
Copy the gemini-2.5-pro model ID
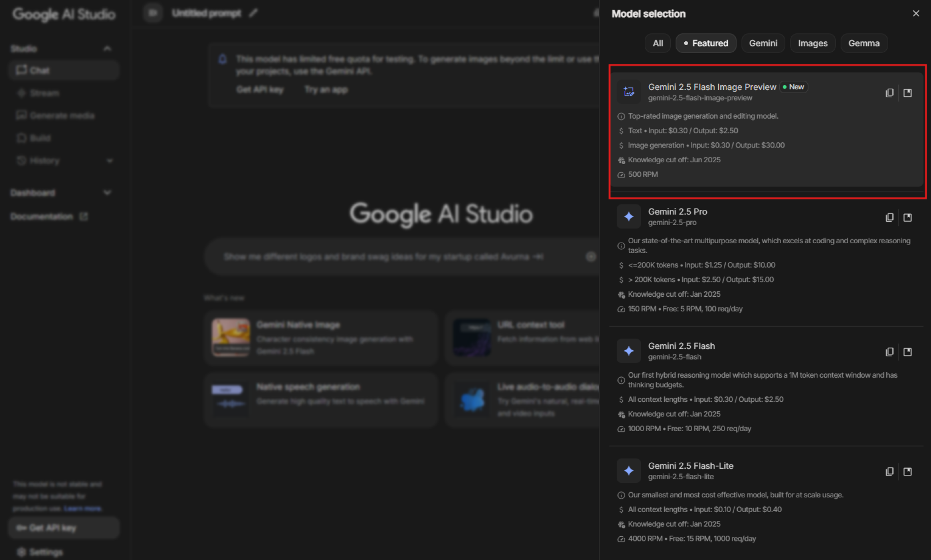[890, 217]
